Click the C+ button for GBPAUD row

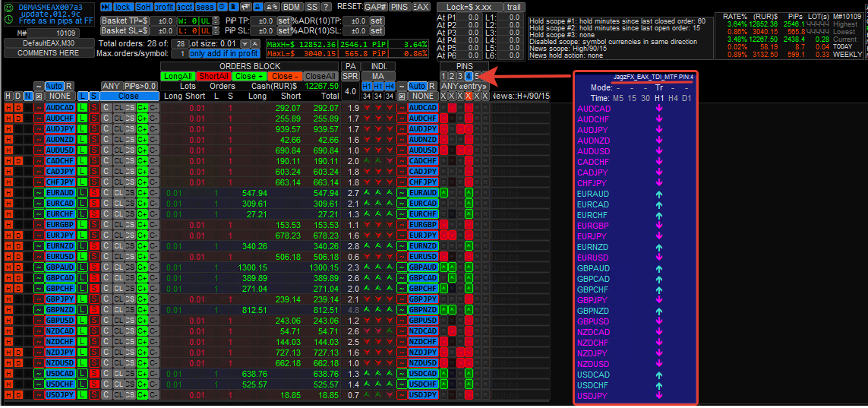(x=142, y=267)
